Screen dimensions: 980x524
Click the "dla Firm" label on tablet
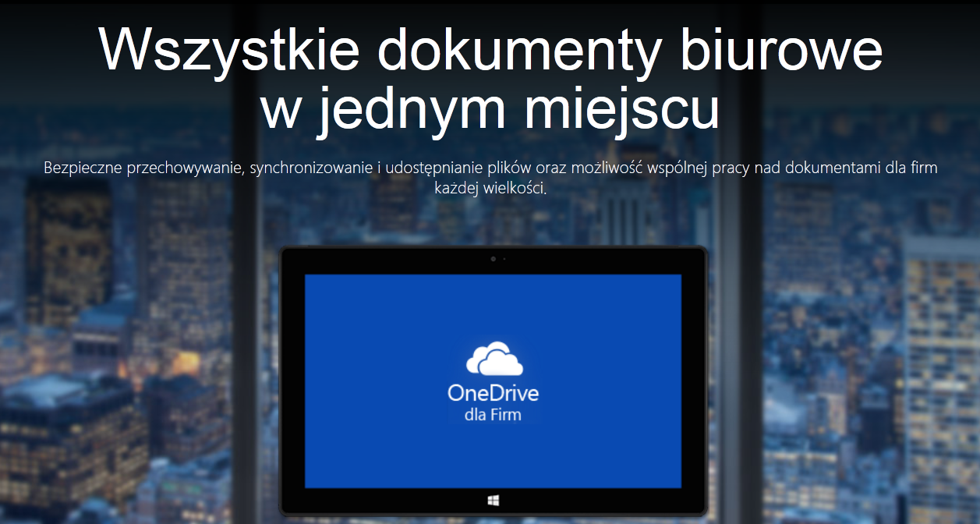(493, 415)
